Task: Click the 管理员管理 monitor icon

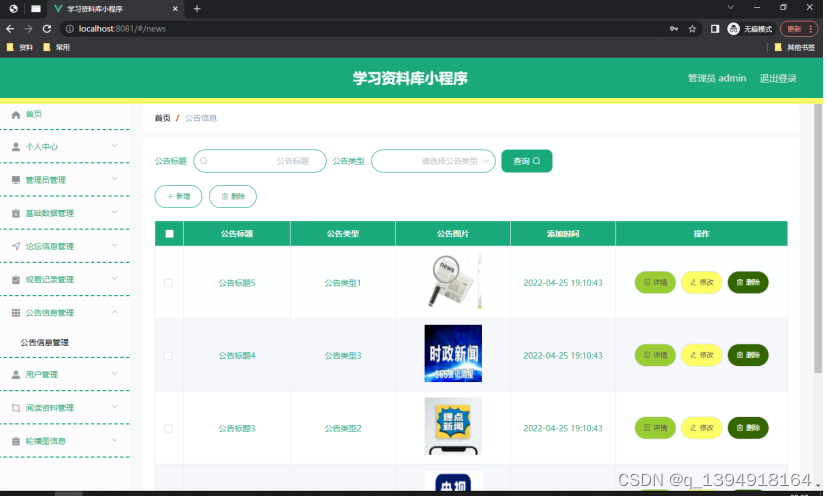Action: (16, 180)
